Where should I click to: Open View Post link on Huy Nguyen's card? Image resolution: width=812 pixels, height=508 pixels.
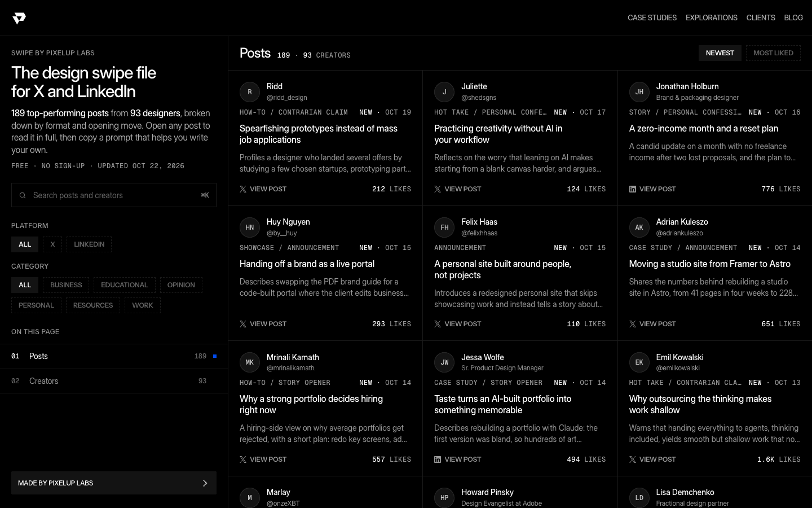pyautogui.click(x=263, y=324)
